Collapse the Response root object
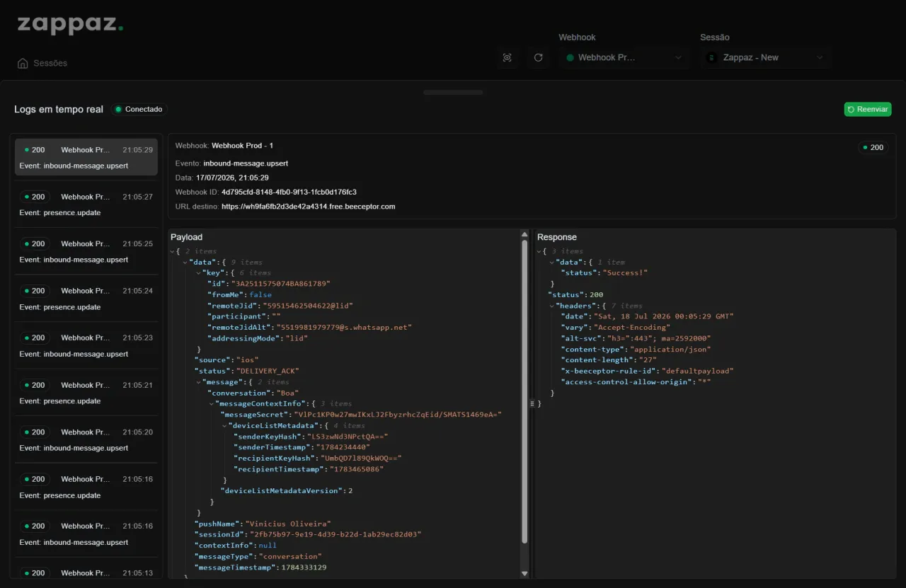Viewport: 906px width, 588px height. (x=539, y=251)
